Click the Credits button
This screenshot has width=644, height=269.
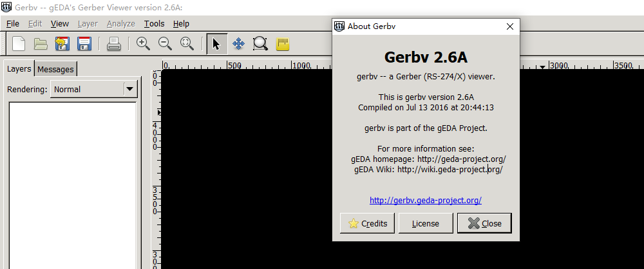pyautogui.click(x=367, y=223)
